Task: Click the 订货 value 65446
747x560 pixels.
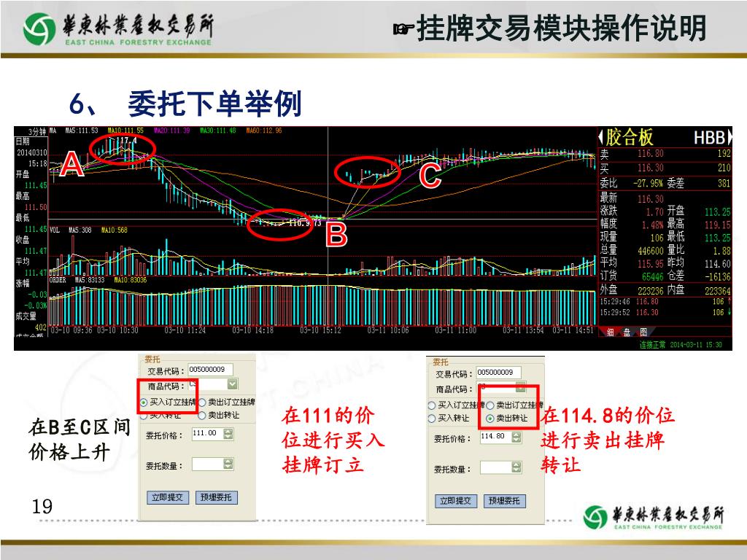Action: [653, 276]
